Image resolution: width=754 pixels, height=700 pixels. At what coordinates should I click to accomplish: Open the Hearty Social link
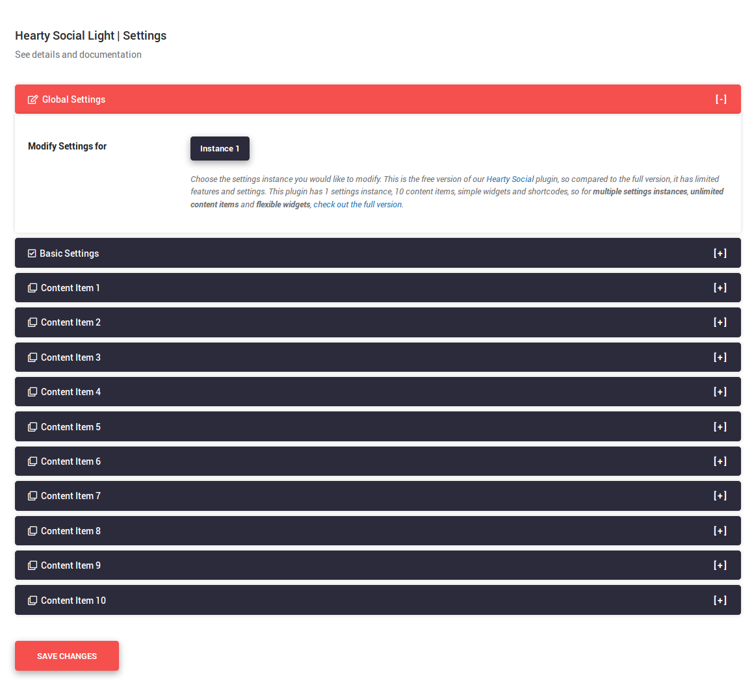click(x=510, y=179)
